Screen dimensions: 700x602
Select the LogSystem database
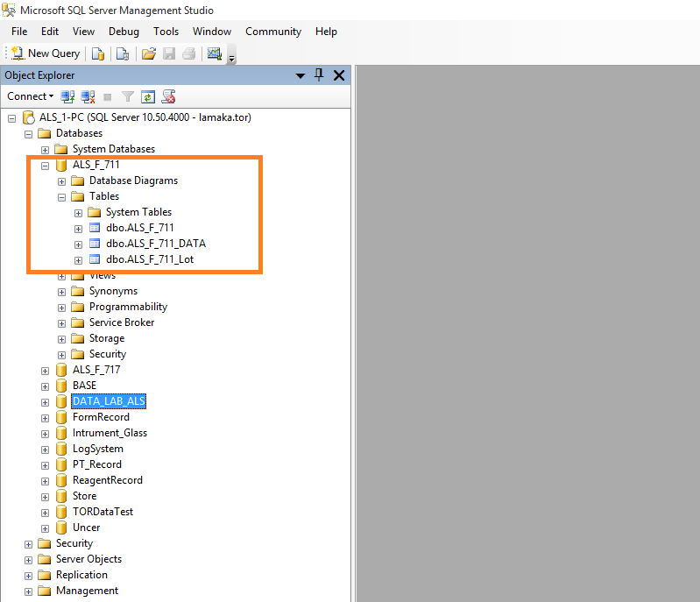pos(98,449)
